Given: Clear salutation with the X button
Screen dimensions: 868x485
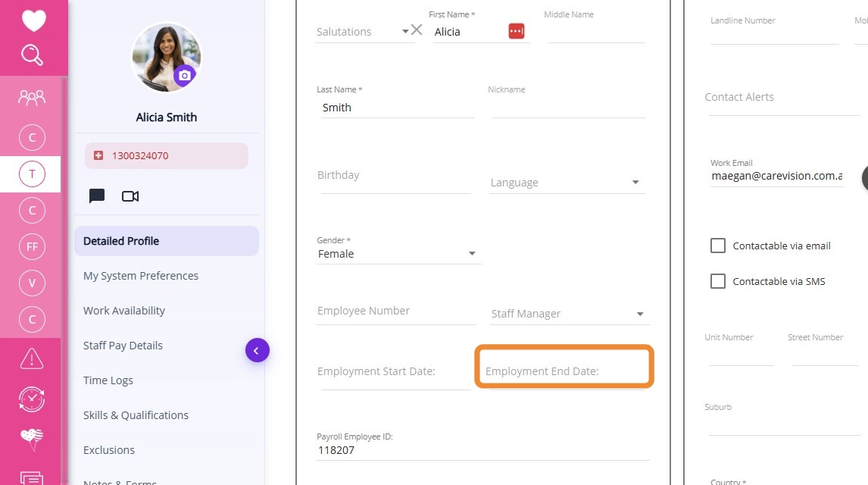Looking at the screenshot, I should coord(417,30).
